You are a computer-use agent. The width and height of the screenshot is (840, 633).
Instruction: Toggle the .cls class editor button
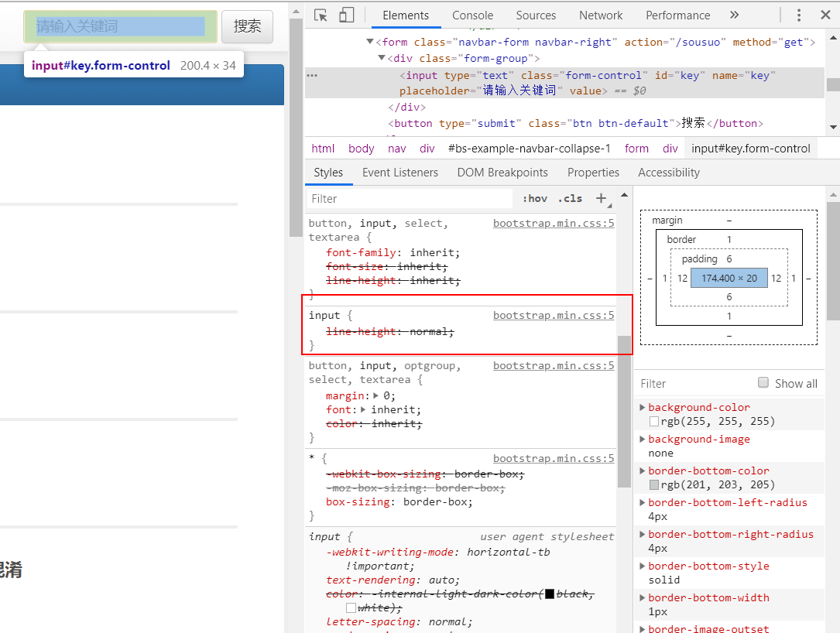click(x=570, y=199)
